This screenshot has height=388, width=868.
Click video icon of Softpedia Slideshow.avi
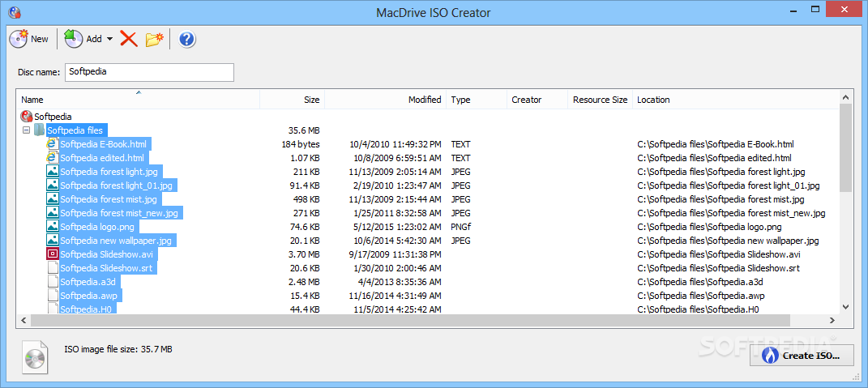point(53,254)
